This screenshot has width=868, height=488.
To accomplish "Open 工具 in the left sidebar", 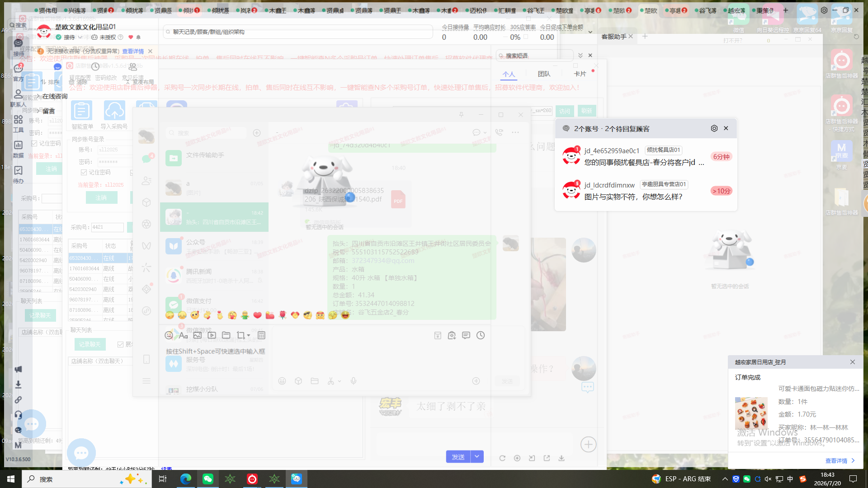I will (x=18, y=124).
